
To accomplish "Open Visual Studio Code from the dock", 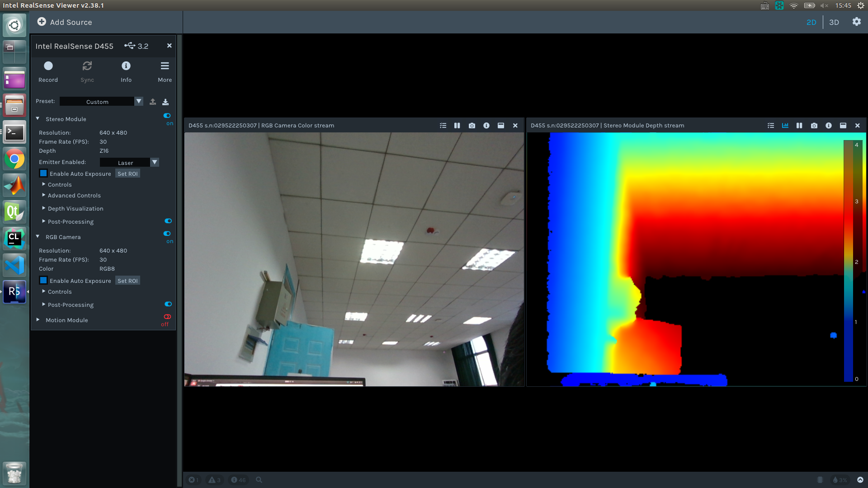I will [x=14, y=265].
